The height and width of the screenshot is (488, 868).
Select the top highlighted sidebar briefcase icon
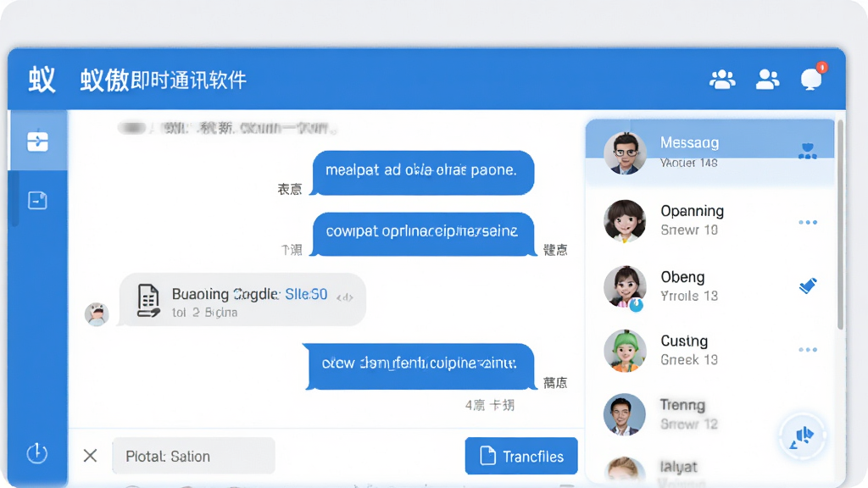37,141
